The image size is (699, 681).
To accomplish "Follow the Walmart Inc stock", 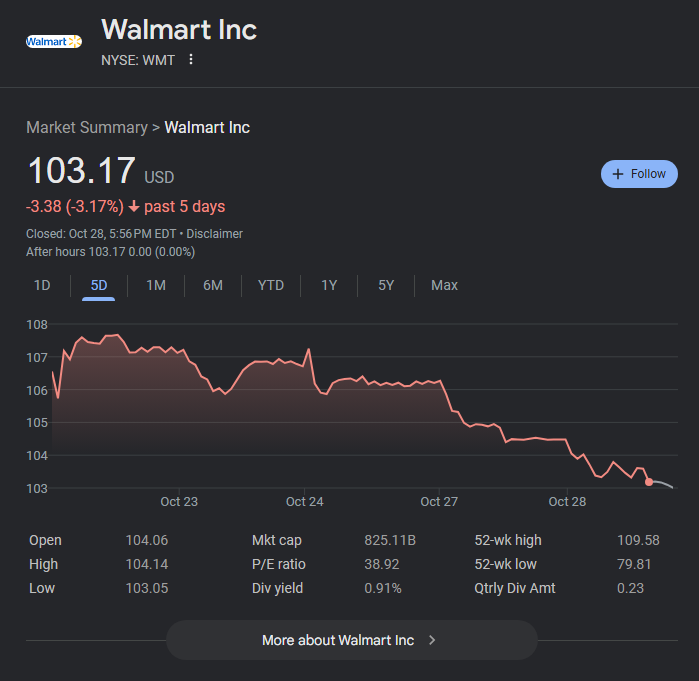I will tap(639, 174).
